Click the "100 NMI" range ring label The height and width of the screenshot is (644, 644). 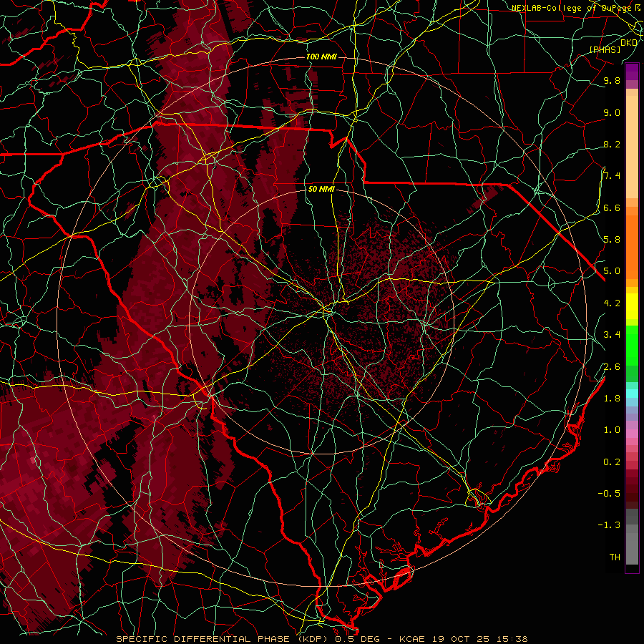(x=321, y=57)
